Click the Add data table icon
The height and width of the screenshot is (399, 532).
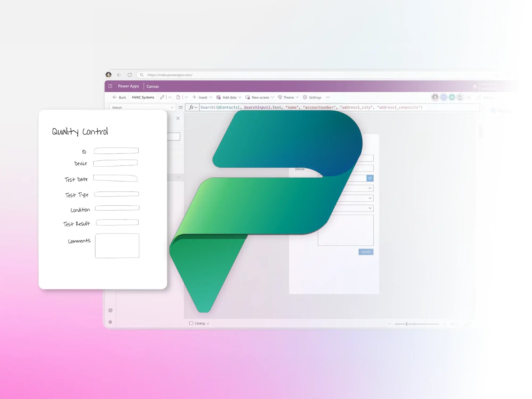click(218, 97)
